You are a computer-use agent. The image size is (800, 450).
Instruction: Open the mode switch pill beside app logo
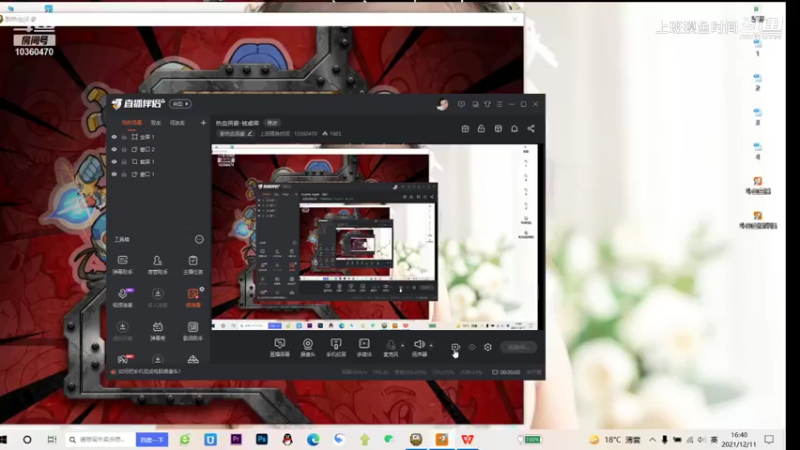pos(180,104)
